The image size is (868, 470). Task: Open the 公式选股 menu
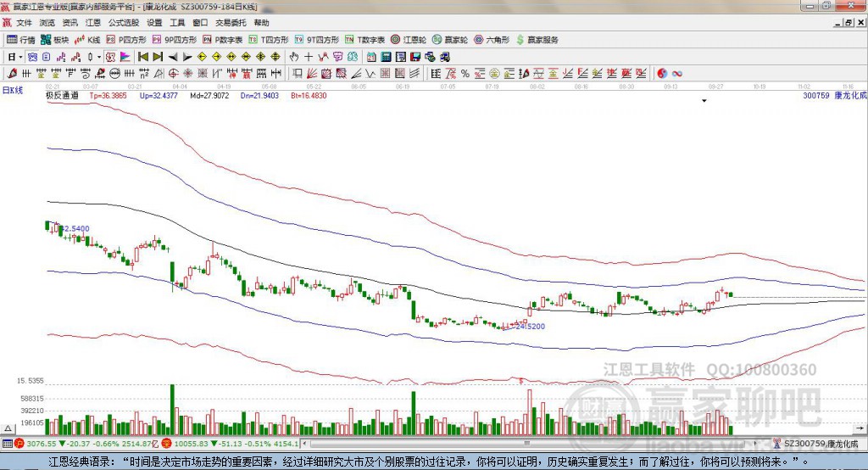(124, 23)
